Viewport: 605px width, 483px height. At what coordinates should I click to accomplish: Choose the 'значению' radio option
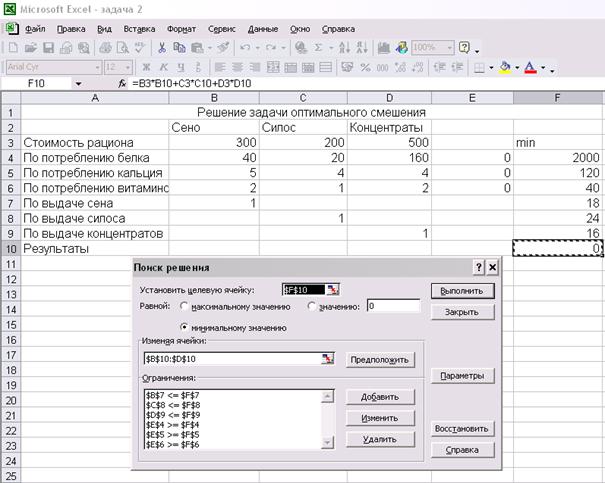click(x=312, y=306)
